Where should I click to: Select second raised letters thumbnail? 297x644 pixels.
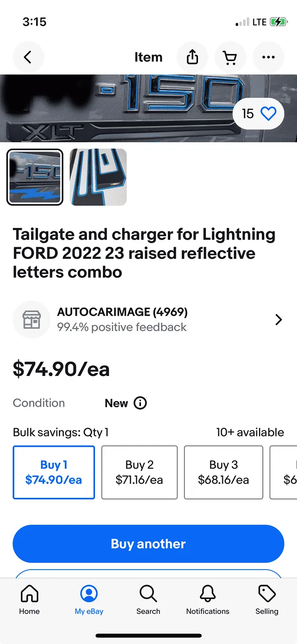99,177
